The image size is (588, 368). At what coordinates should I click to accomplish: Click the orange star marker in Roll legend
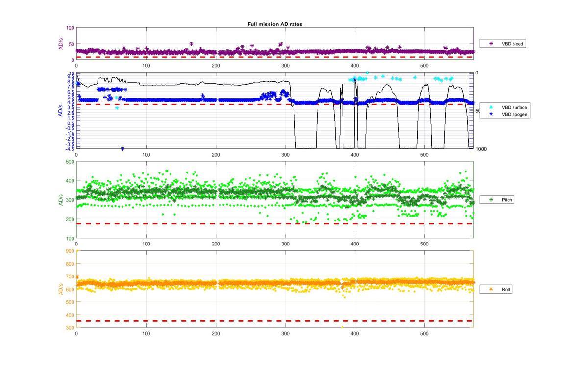click(491, 290)
